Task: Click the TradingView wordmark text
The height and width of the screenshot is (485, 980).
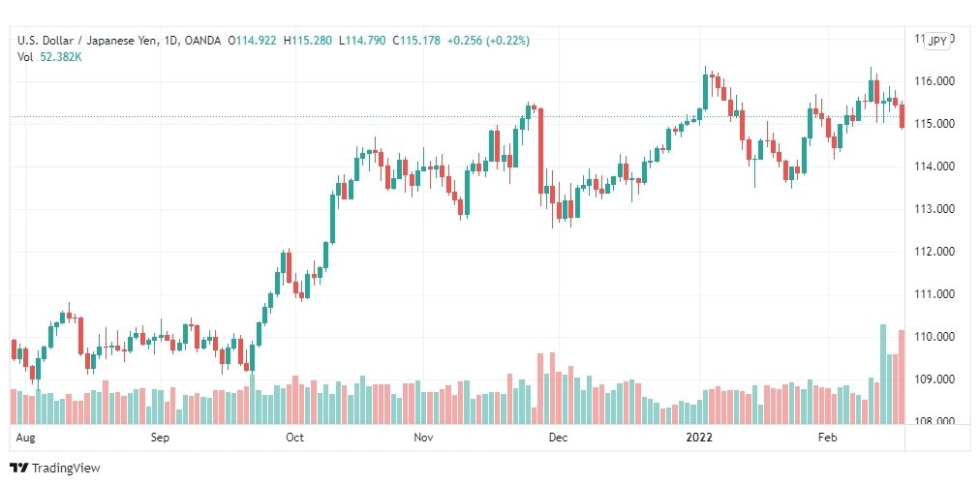Action: [66, 469]
